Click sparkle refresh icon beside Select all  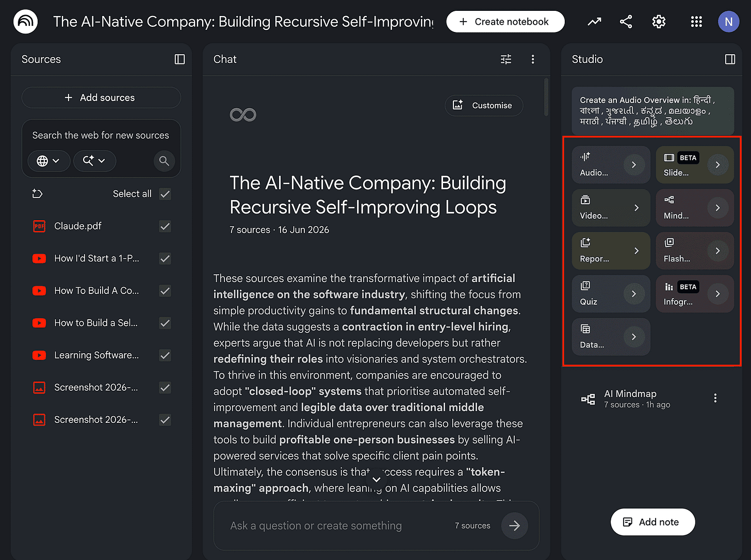click(x=37, y=194)
